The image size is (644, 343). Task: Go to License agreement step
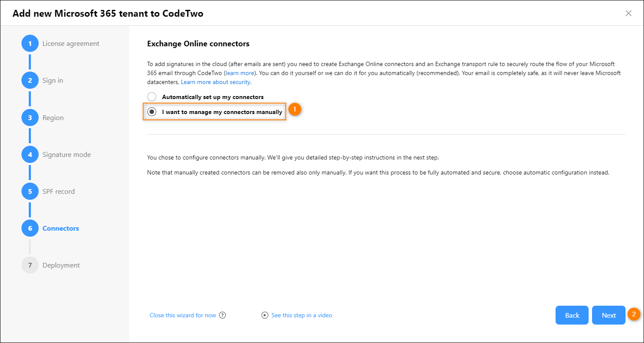(71, 43)
